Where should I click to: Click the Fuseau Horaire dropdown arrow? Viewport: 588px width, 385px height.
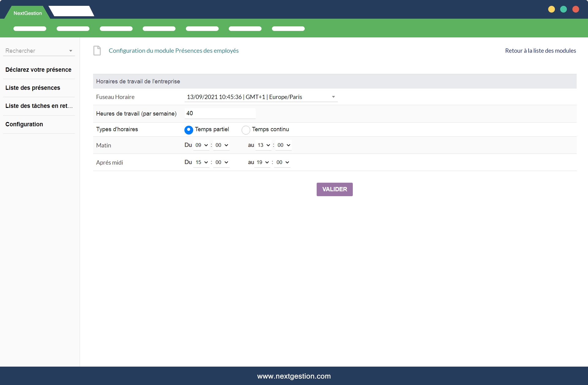pos(333,97)
